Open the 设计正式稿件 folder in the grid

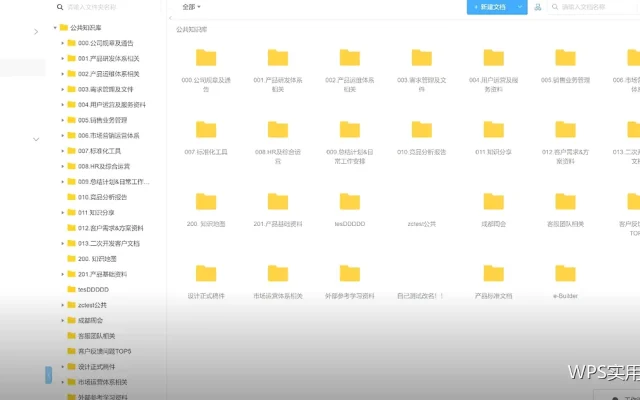click(x=206, y=273)
